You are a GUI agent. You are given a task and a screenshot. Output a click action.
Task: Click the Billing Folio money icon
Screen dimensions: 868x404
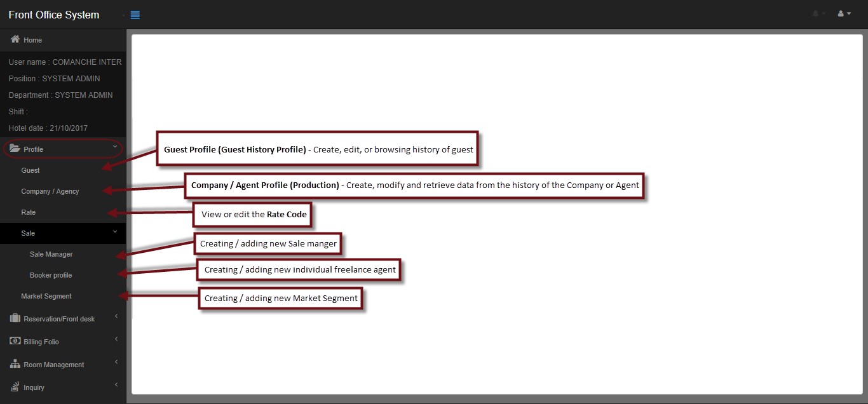tap(15, 341)
